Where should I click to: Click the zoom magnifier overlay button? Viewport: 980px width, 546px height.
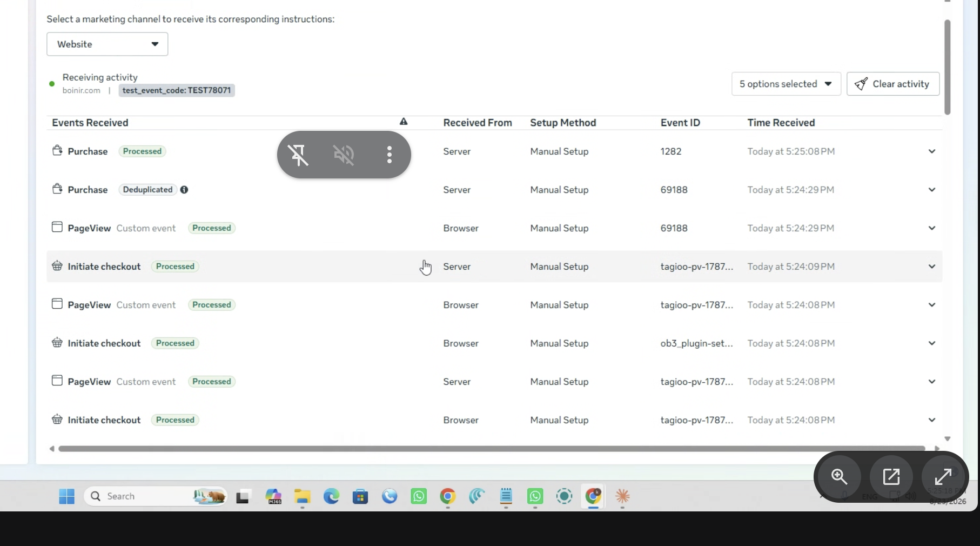tap(840, 477)
